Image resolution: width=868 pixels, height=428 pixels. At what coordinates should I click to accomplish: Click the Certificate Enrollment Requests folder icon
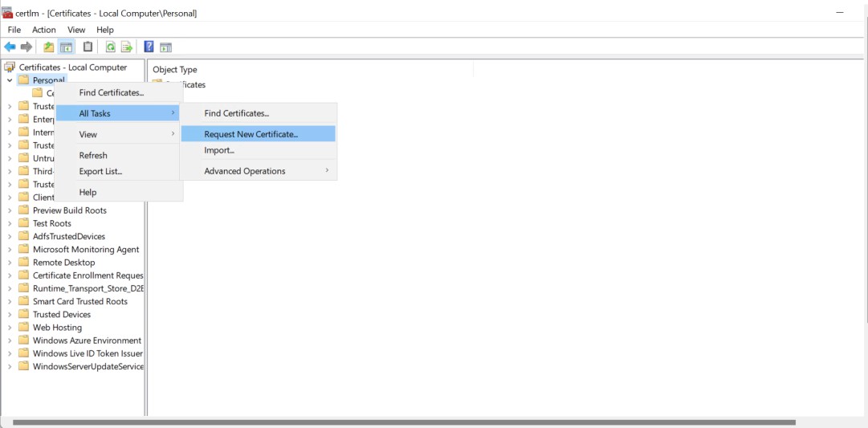23,275
